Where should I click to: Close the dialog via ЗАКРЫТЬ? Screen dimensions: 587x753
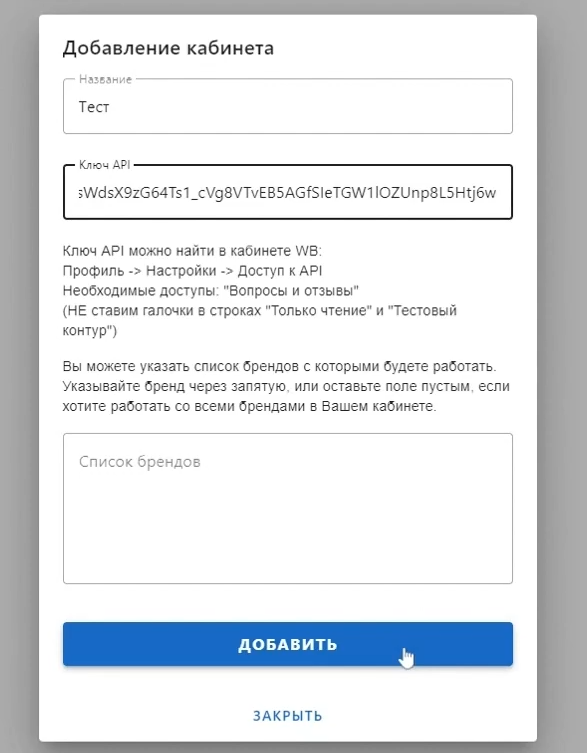pyautogui.click(x=288, y=716)
